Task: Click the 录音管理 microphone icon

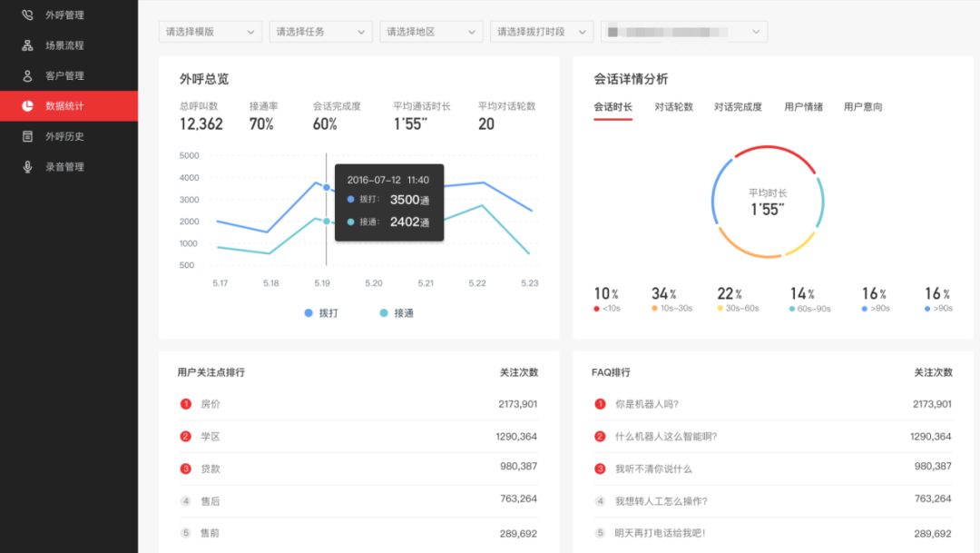Action: (x=27, y=167)
